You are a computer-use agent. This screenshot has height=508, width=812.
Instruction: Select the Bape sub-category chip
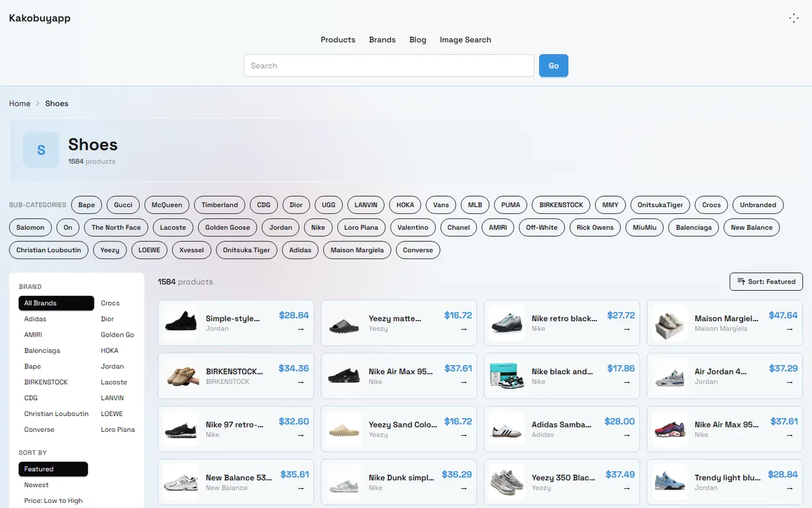87,205
